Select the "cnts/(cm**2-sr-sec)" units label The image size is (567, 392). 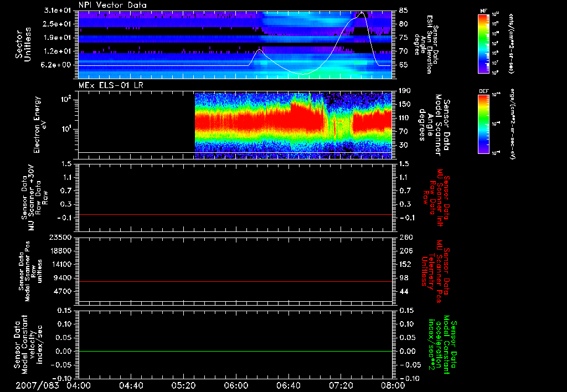coord(511,44)
